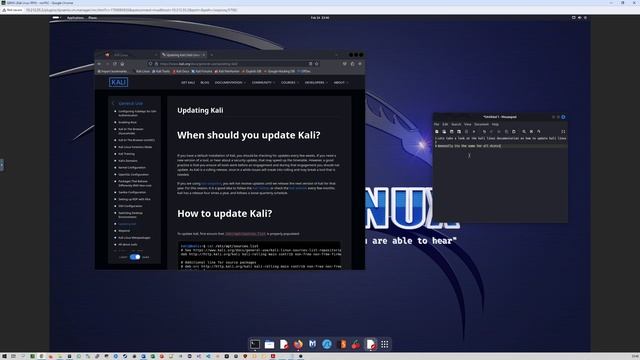Click BLOG link in site navigation
Viewport: 640px width, 360px height.
coord(204,82)
